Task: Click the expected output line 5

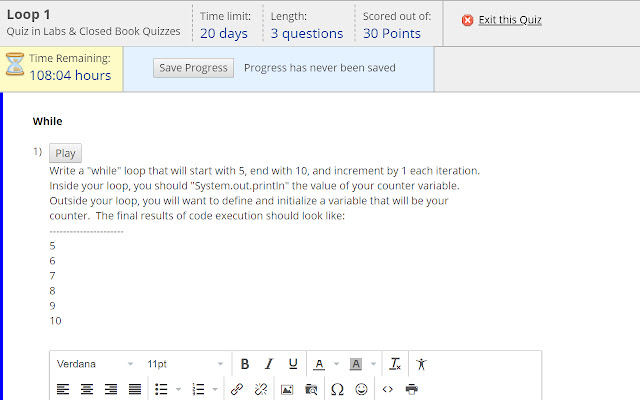Action: pyautogui.click(x=52, y=246)
